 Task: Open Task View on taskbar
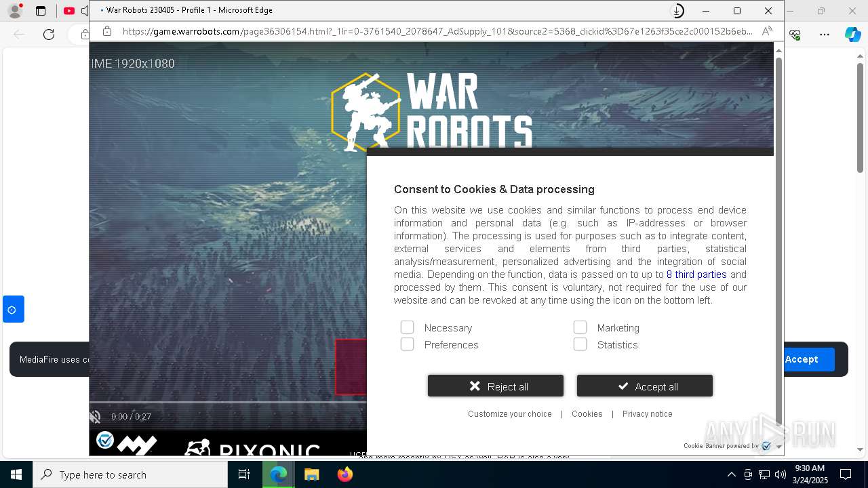(x=244, y=474)
